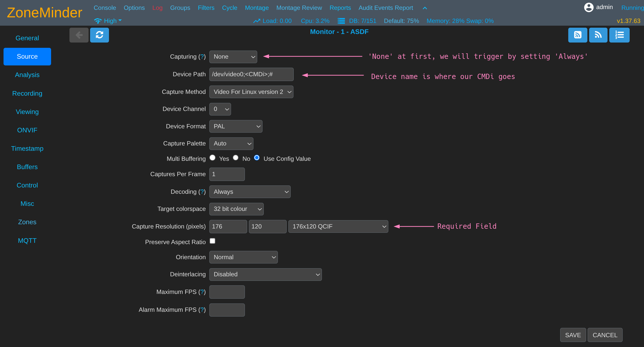Expand the Deinterlacing dropdown
Viewport: 644px width, 347px height.
tap(266, 275)
